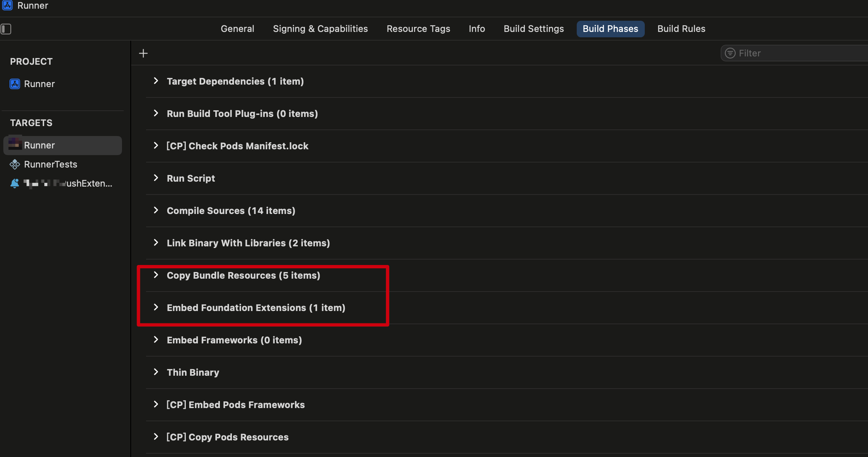Expand Run Build Tool Plug-ins phase
Image resolution: width=868 pixels, height=457 pixels.
pos(156,113)
